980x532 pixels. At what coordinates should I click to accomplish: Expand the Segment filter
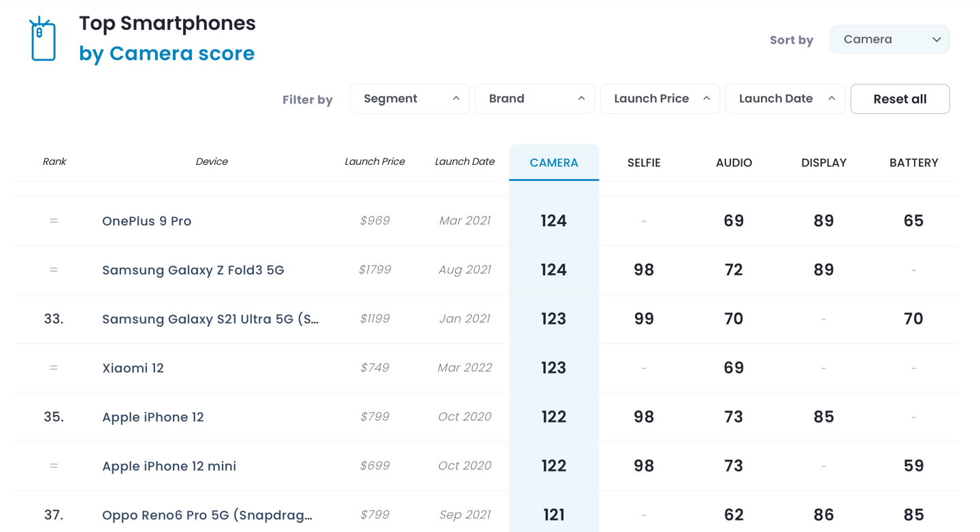(409, 99)
